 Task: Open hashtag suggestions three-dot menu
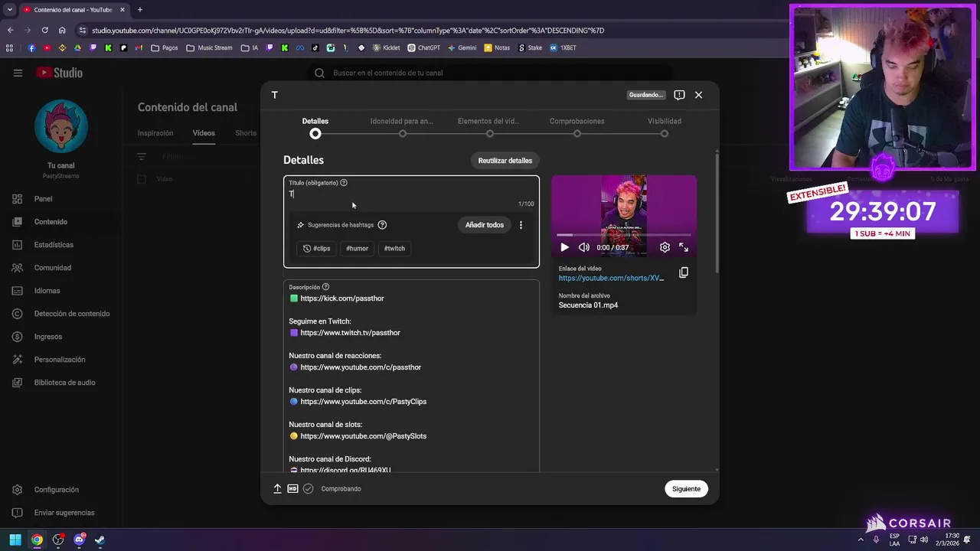(x=521, y=225)
